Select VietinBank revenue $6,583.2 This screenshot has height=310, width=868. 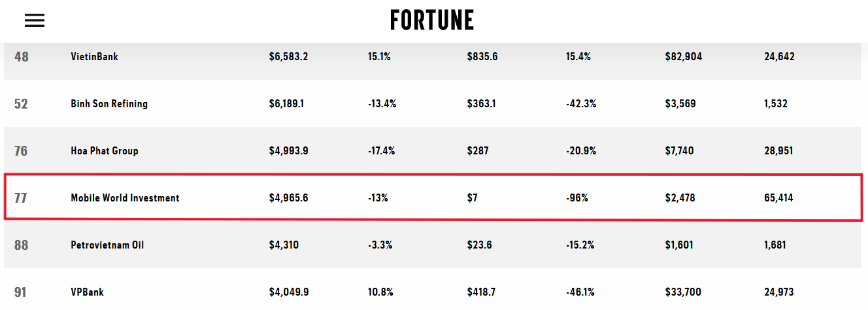point(288,57)
